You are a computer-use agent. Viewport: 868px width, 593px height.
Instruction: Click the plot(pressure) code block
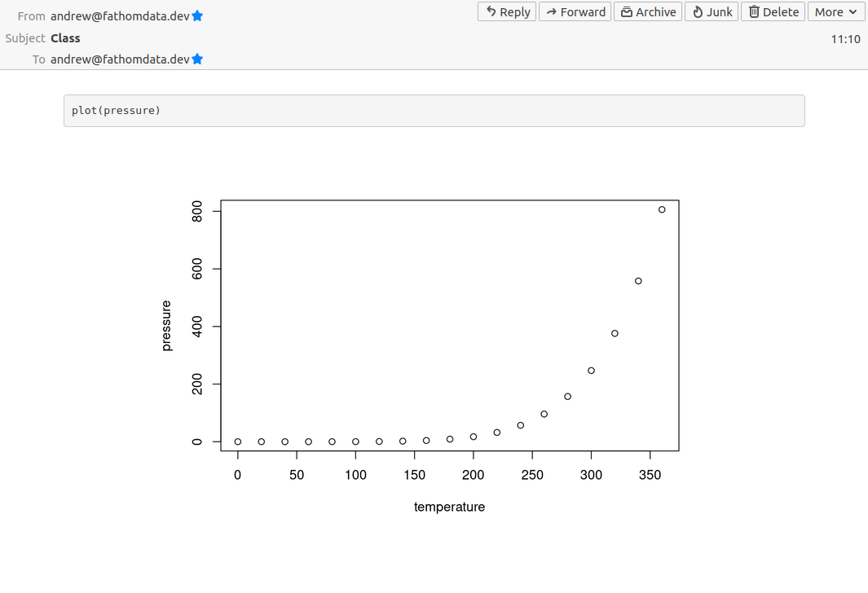(x=434, y=111)
